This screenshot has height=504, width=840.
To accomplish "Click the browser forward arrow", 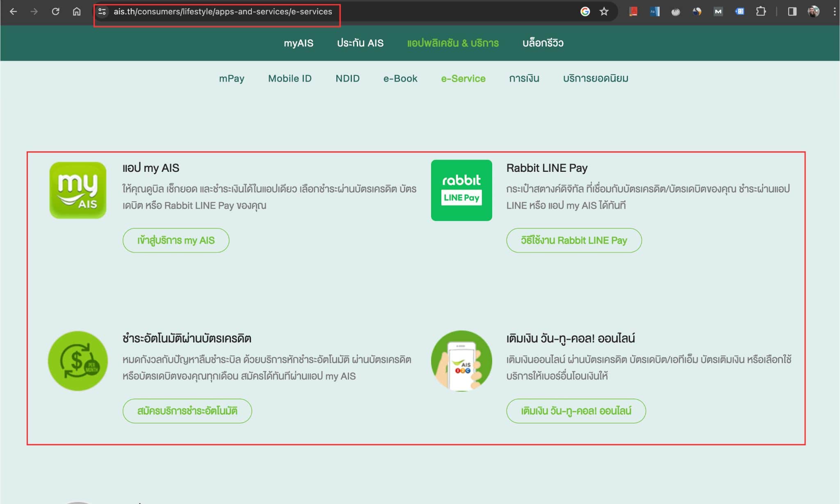I will 34,11.
